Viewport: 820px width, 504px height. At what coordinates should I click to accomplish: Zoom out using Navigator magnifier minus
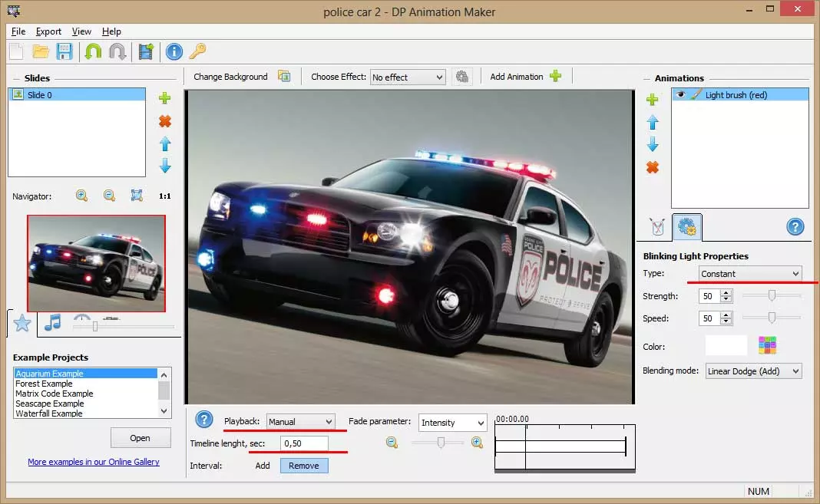point(109,196)
